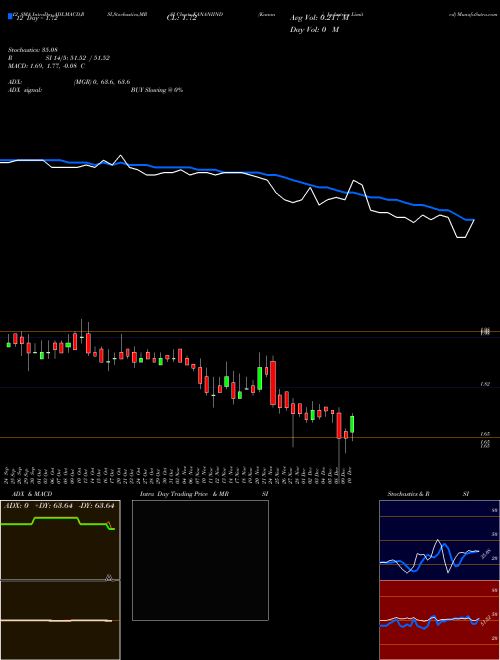
Task: Click the 'Avg Vol: 0.217 M' text
Action: coord(319,18)
